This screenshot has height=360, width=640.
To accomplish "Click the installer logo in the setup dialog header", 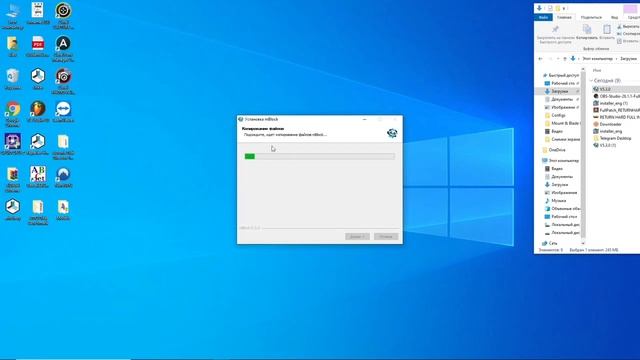I will 392,133.
